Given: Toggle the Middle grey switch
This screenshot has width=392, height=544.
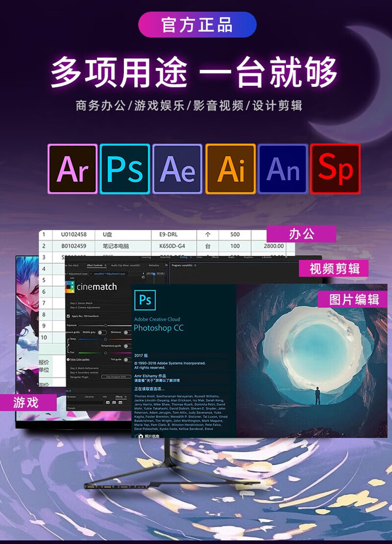Looking at the screenshot, I should [102, 332].
